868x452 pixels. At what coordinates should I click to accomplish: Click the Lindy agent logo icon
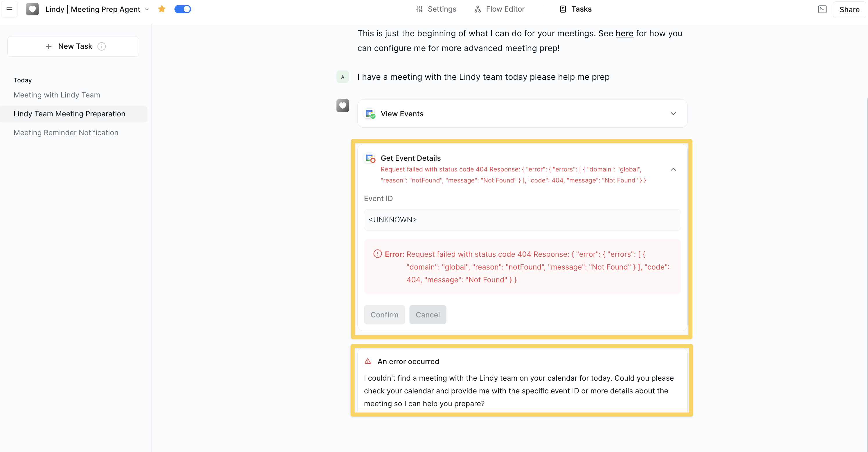click(x=32, y=10)
